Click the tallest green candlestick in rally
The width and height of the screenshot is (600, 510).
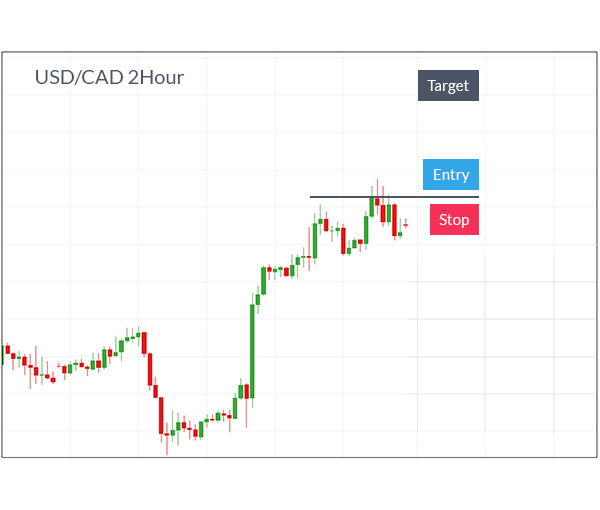click(252, 351)
